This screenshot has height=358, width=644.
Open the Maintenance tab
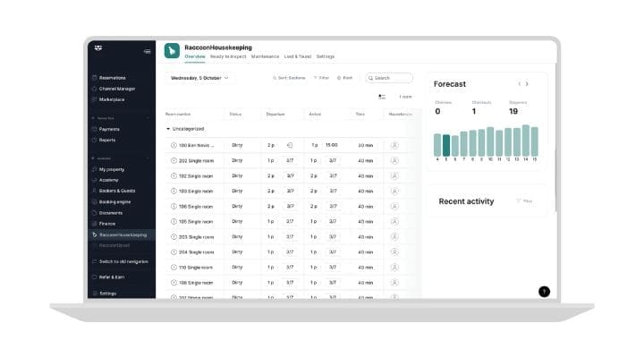pos(265,56)
